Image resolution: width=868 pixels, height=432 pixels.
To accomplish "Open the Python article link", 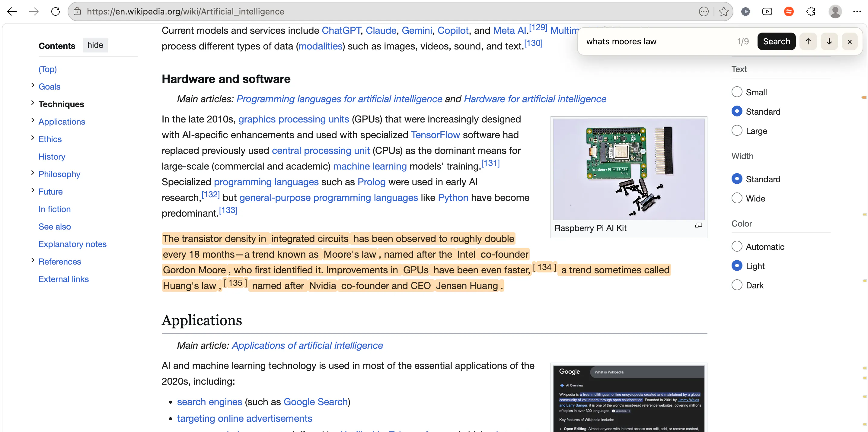I will click(453, 198).
